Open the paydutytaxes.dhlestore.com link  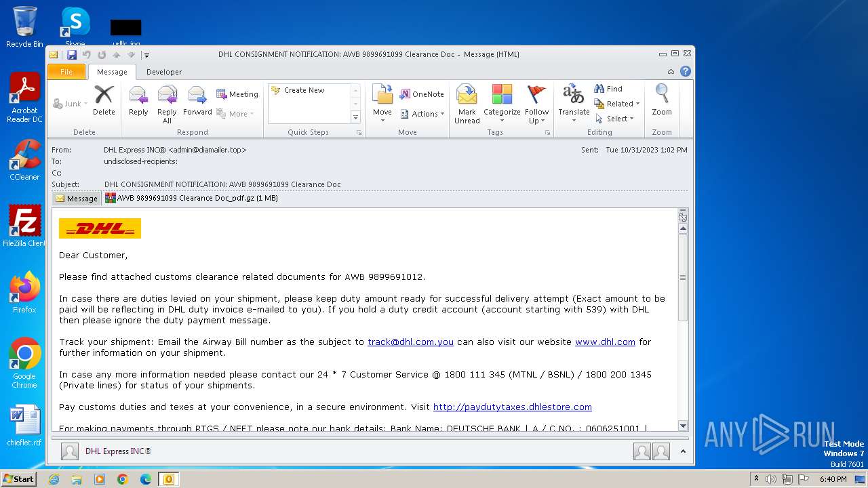[512, 407]
